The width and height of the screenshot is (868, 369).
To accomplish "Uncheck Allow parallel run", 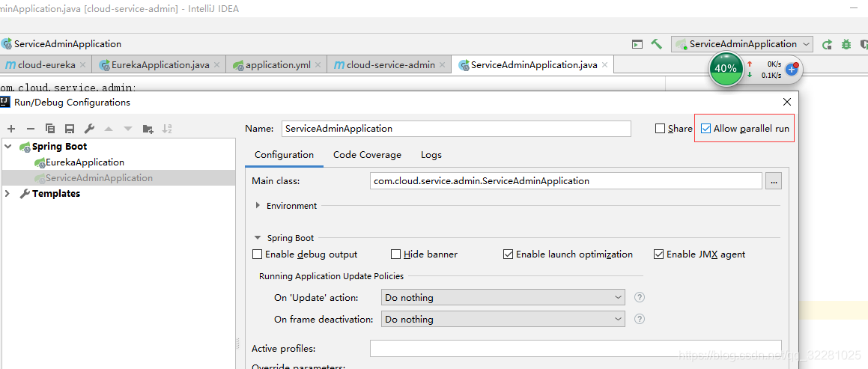I will click(705, 128).
